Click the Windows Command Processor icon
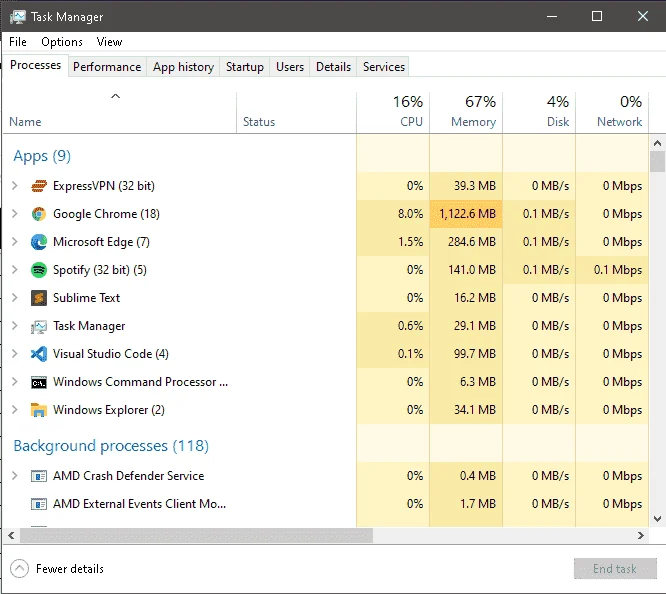Viewport: 666px width, 594px height. 39,382
